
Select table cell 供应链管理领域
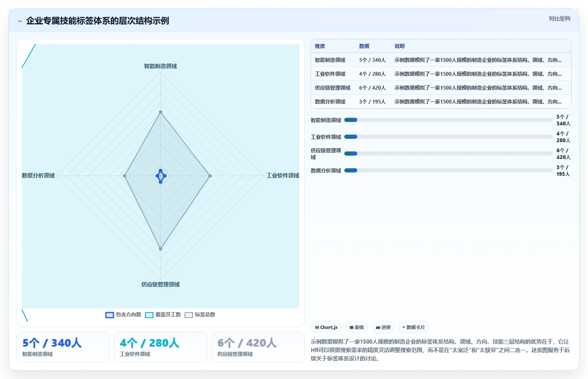[x=332, y=88]
